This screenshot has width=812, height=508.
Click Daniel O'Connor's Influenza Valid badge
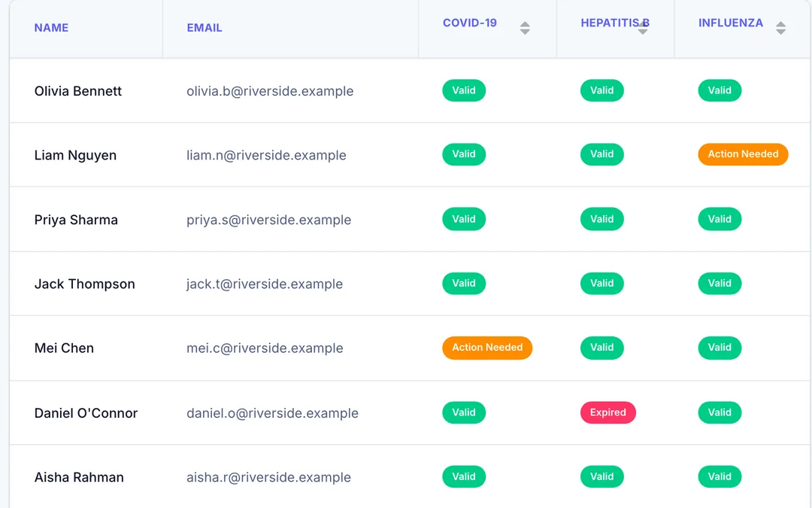pyautogui.click(x=720, y=412)
